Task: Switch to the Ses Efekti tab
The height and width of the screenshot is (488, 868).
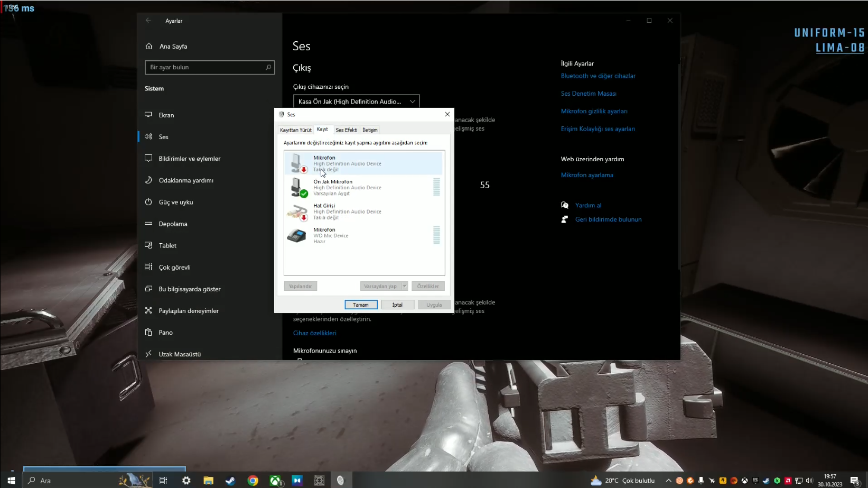Action: [x=347, y=130]
